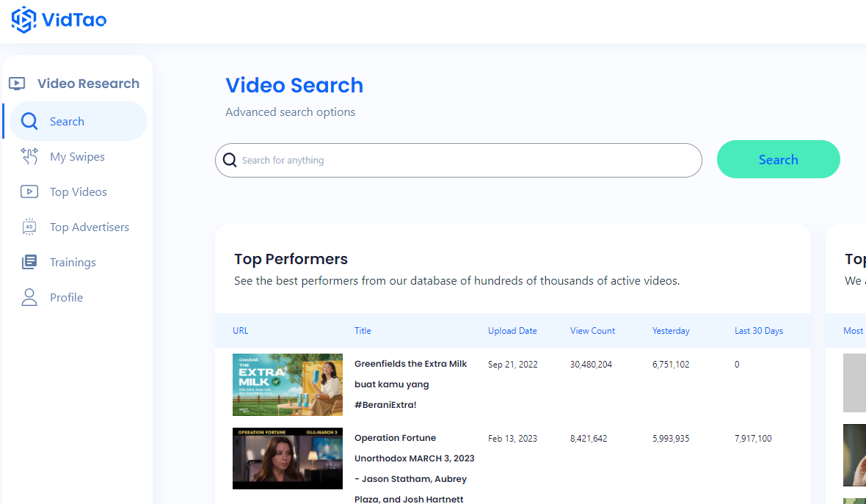Click upload date 'Feb 13, 2023'
This screenshot has width=866, height=504.
512,438
